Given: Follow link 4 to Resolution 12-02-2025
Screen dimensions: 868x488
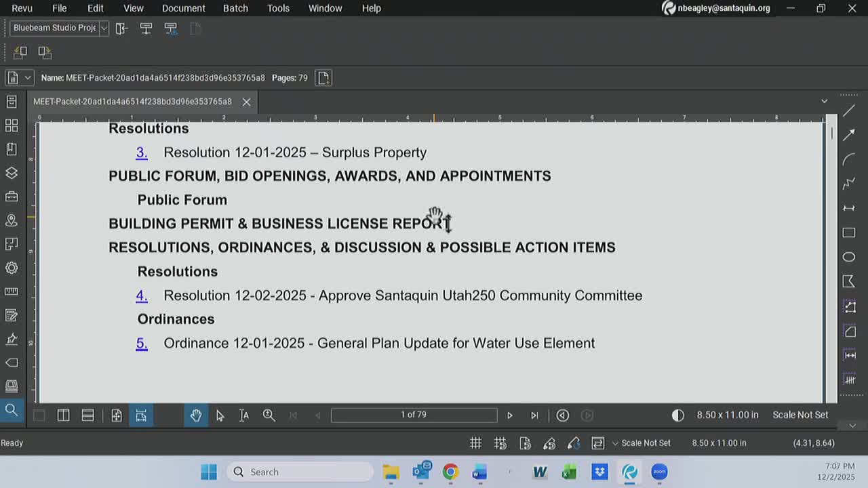Looking at the screenshot, I should tap(142, 296).
